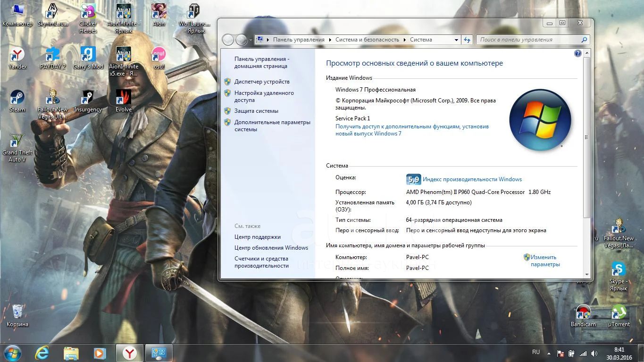Expand the arrow after Панель управления breadcrumb

330,40
